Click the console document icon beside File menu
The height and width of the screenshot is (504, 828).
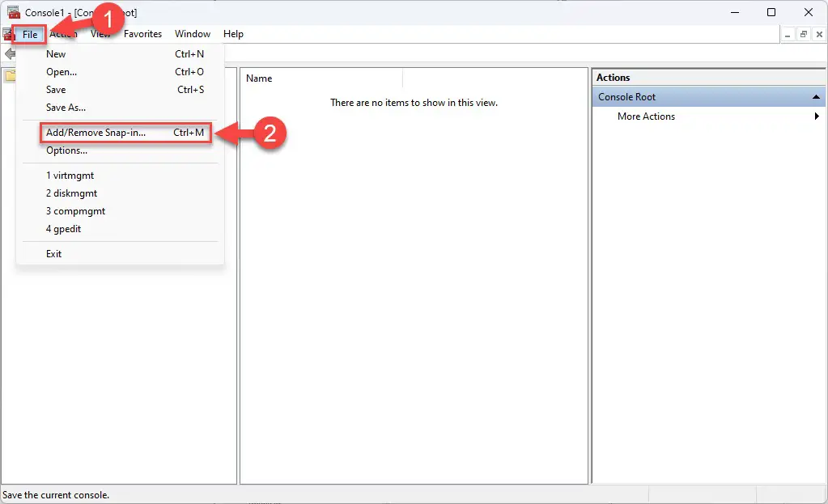7,34
